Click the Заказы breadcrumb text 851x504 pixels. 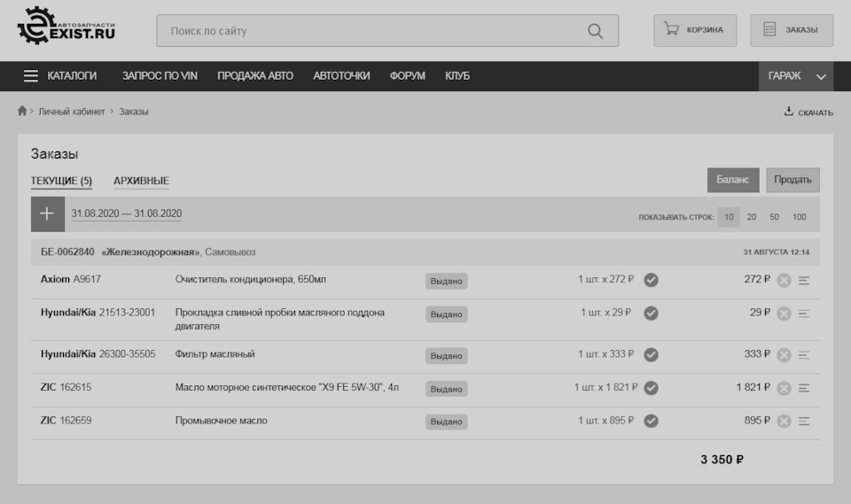click(x=134, y=112)
